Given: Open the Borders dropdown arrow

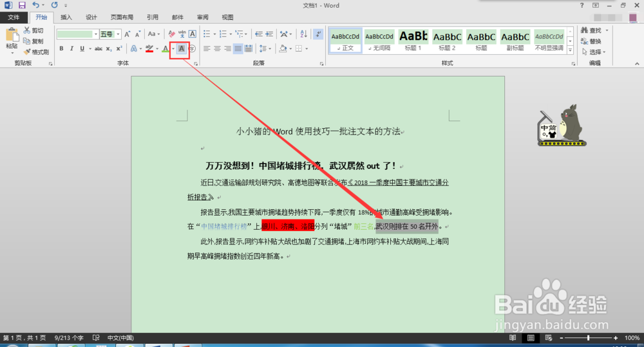Looking at the screenshot, I should 307,49.
